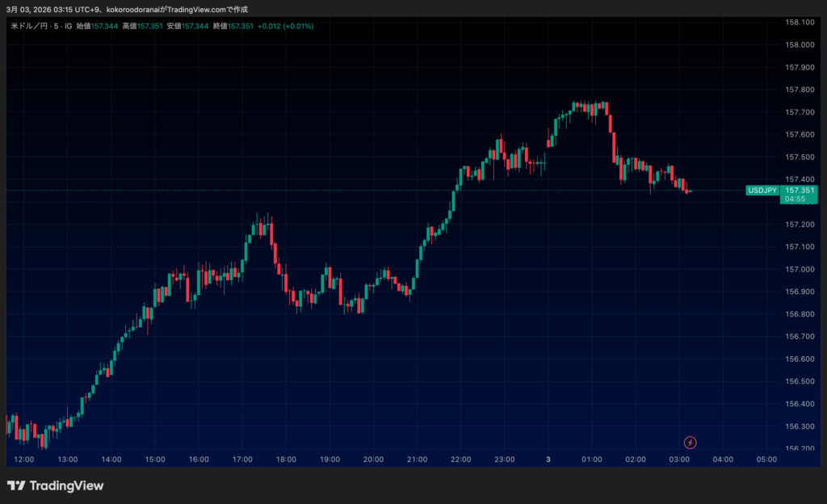Click the snapshot timestamp header text
The height and width of the screenshot is (504, 827).
pos(127,9)
